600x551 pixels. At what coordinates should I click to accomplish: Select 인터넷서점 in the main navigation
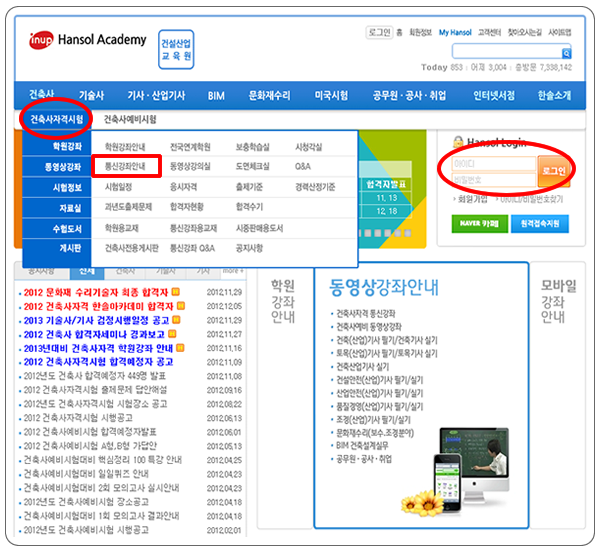[x=494, y=95]
